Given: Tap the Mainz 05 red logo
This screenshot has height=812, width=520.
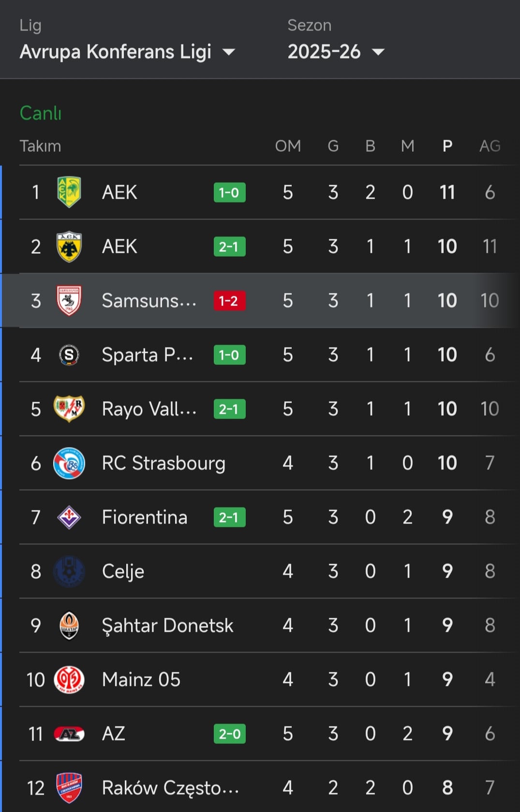Looking at the screenshot, I should [x=69, y=680].
